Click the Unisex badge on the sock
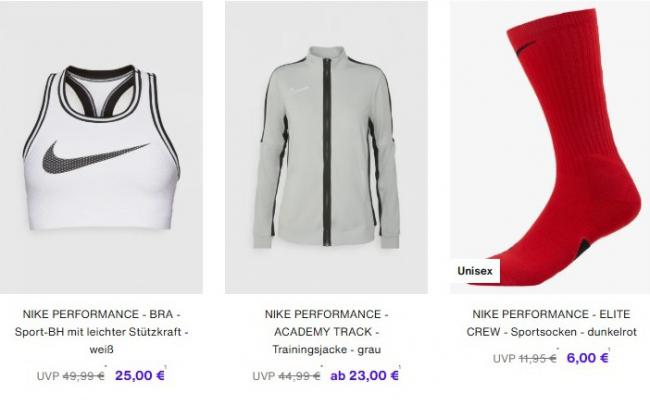650x405 pixels. (x=475, y=271)
